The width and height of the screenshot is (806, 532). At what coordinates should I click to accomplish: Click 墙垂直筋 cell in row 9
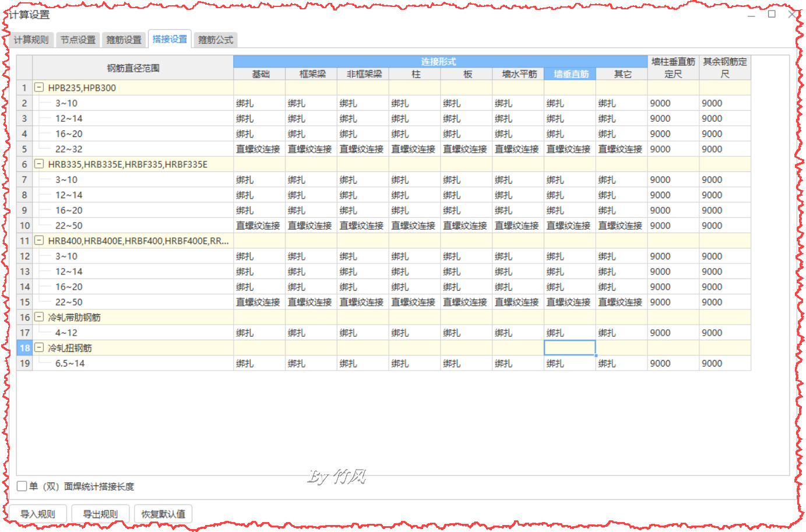click(x=570, y=210)
